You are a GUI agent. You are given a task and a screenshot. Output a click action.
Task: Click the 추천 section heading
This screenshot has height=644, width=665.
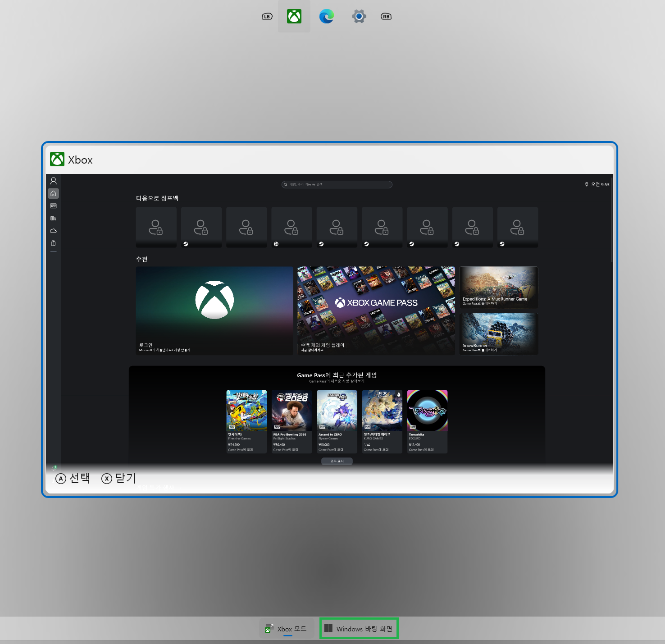[x=142, y=259]
